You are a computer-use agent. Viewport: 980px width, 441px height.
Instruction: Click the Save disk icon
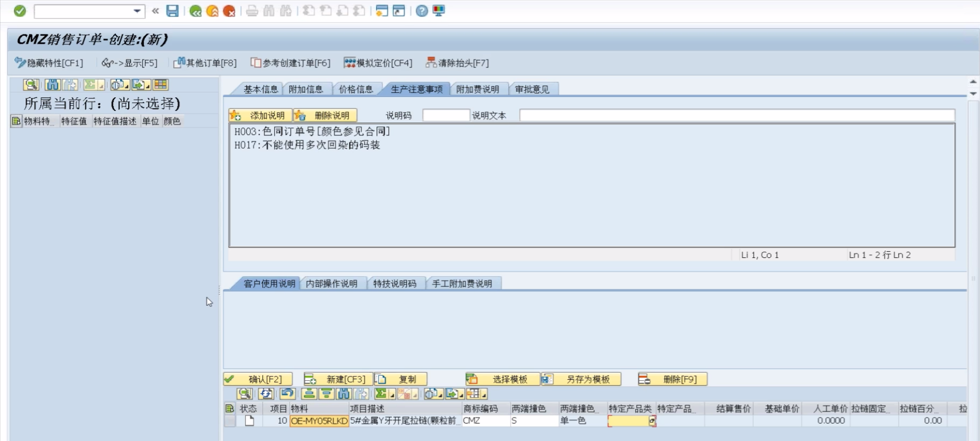pos(173,11)
